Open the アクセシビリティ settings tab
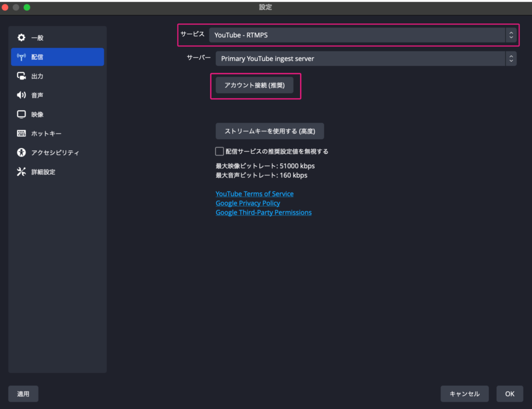This screenshot has height=409, width=532. (57, 152)
